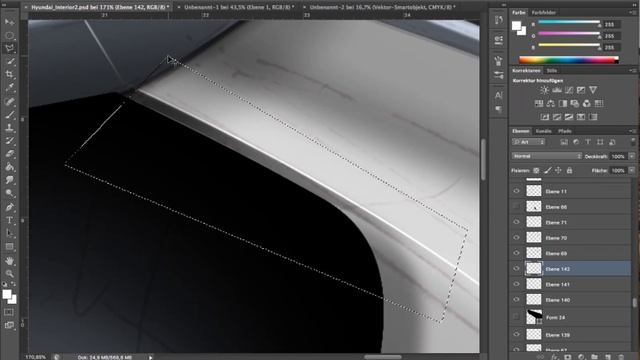Image resolution: width=640 pixels, height=360 pixels.
Task: Select the Zoom tool
Action: (9, 273)
